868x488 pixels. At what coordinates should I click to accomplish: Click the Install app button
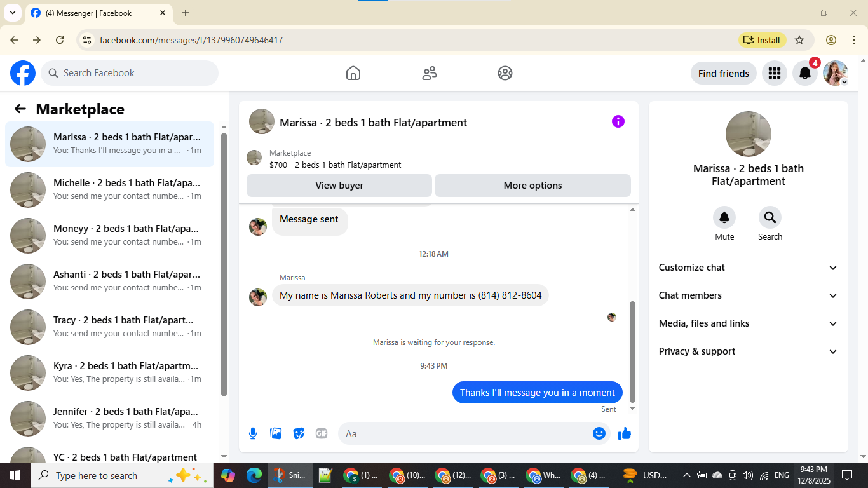point(762,40)
